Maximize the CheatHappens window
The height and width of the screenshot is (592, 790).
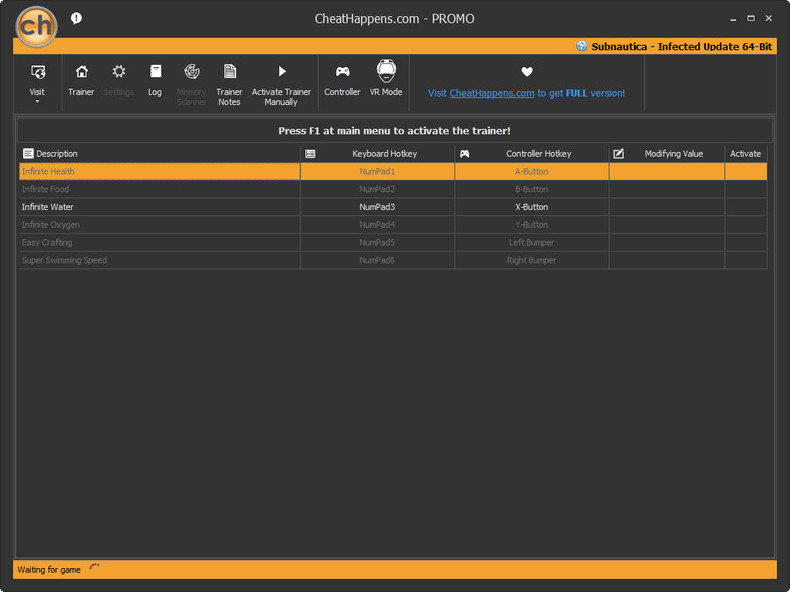[751, 18]
